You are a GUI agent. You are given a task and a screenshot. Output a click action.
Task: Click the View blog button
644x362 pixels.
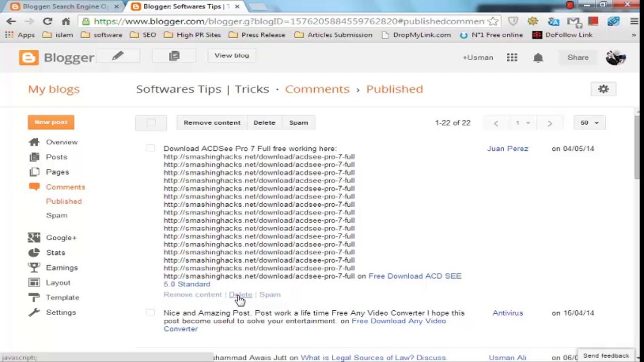point(232,56)
